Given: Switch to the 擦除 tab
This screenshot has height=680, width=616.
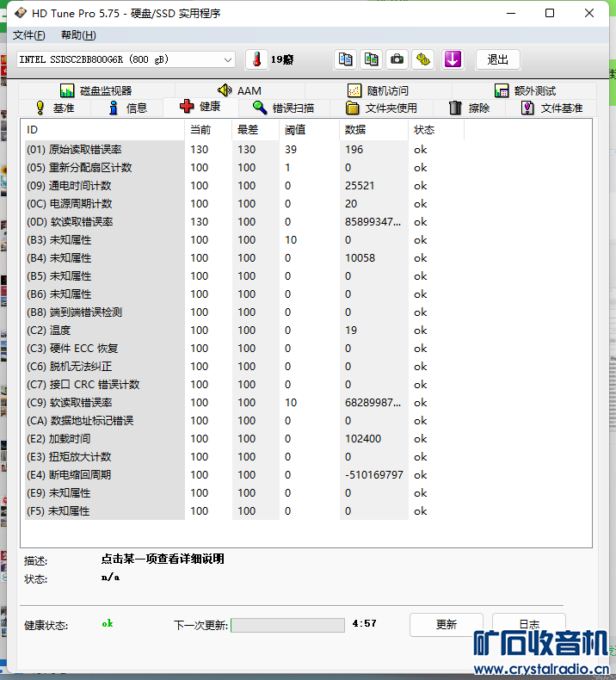Looking at the screenshot, I should pyautogui.click(x=470, y=108).
